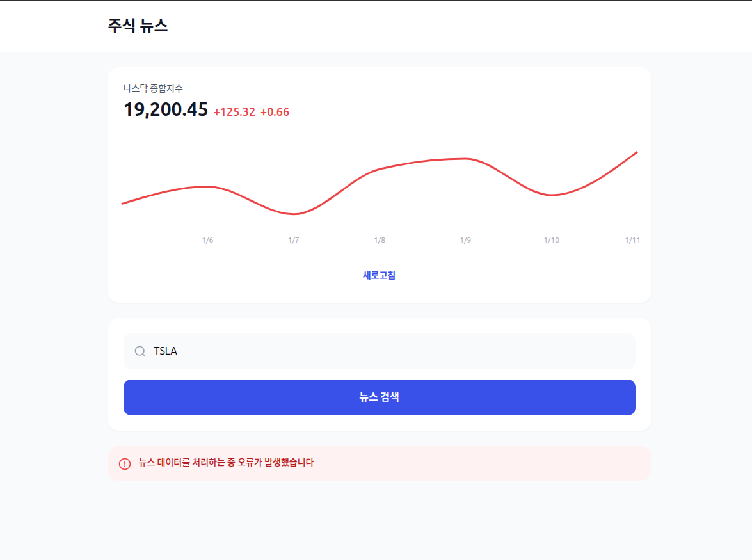Viewport: 752px width, 560px height.
Task: Click the 주식 뉴스 page title
Action: pyautogui.click(x=137, y=26)
